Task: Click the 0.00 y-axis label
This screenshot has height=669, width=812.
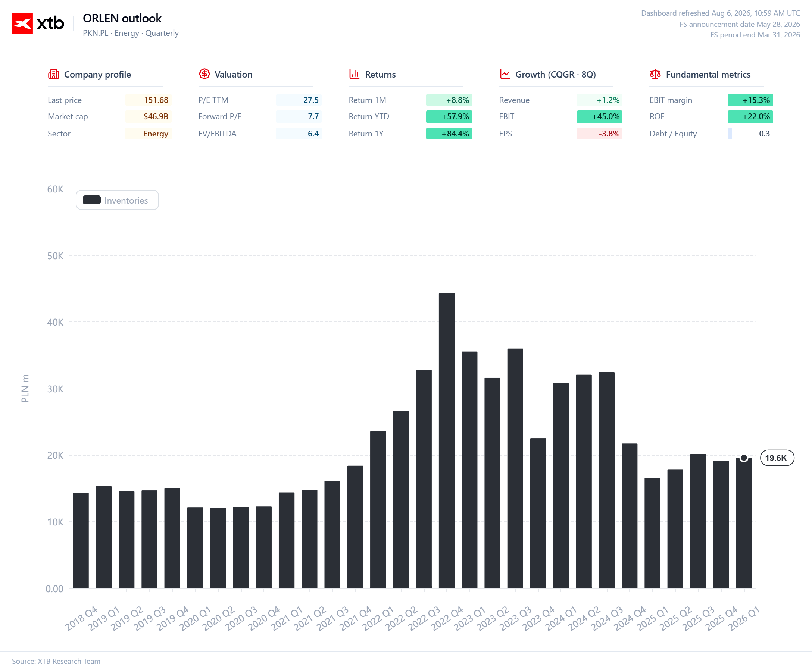Action: (x=54, y=588)
